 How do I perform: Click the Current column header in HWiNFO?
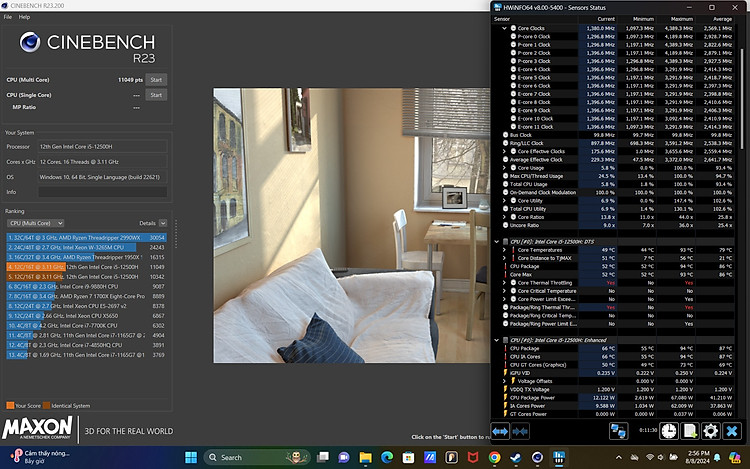point(597,19)
